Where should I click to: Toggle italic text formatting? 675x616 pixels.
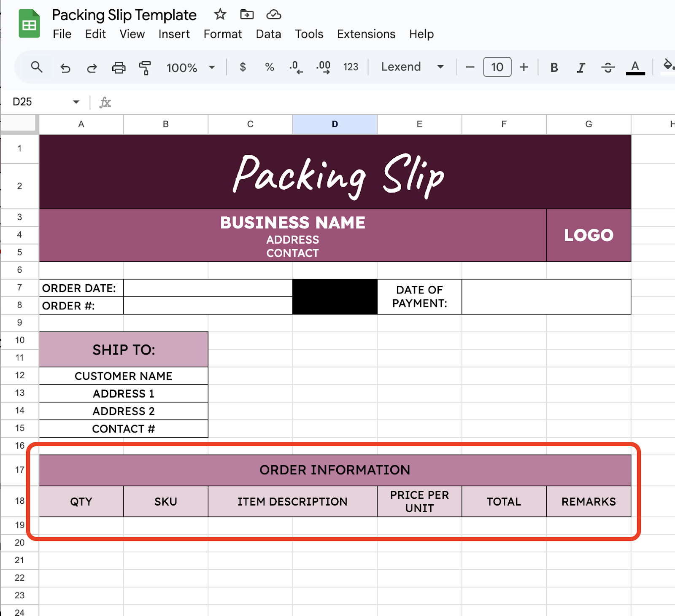point(581,67)
